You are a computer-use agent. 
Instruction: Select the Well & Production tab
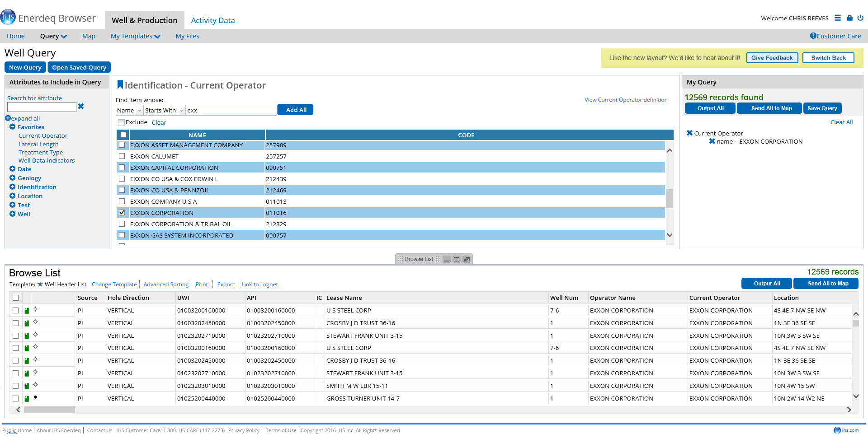pyautogui.click(x=145, y=20)
